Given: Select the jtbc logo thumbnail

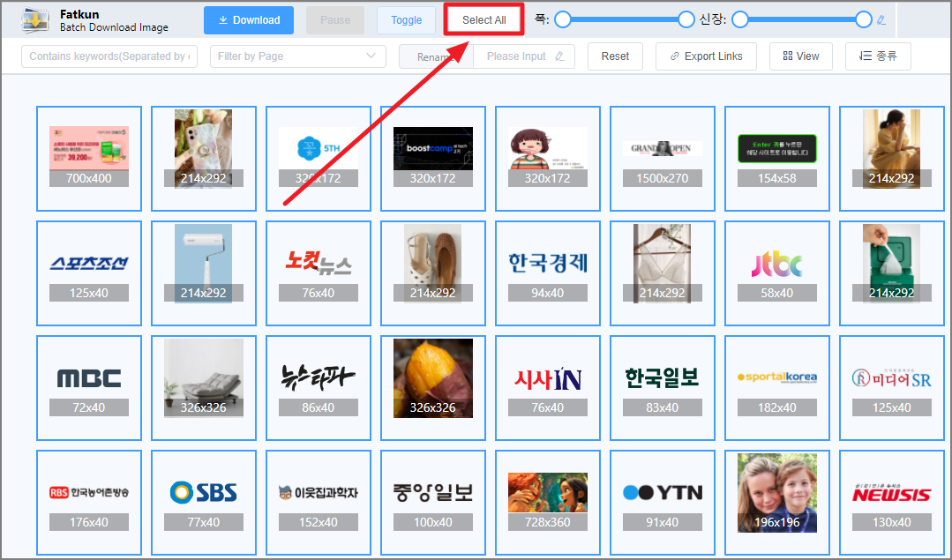Looking at the screenshot, I should (777, 273).
